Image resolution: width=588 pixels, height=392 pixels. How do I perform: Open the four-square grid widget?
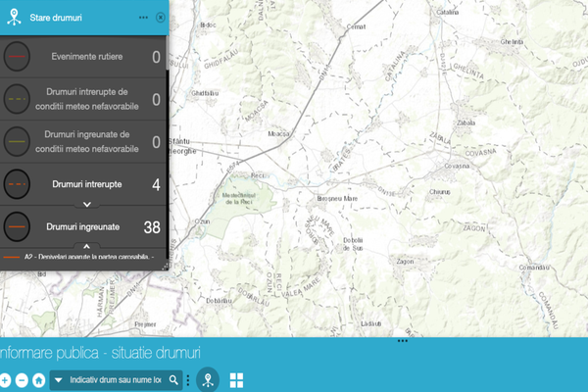[x=236, y=379]
